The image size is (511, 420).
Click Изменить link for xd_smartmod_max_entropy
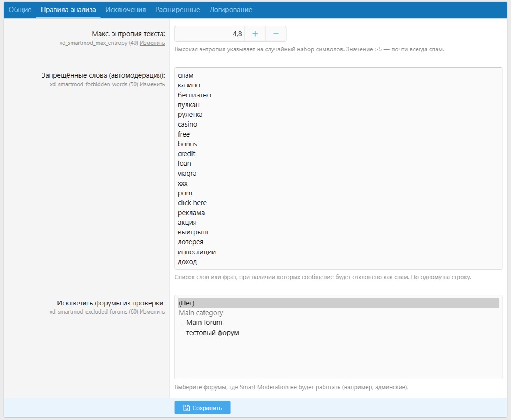click(152, 43)
